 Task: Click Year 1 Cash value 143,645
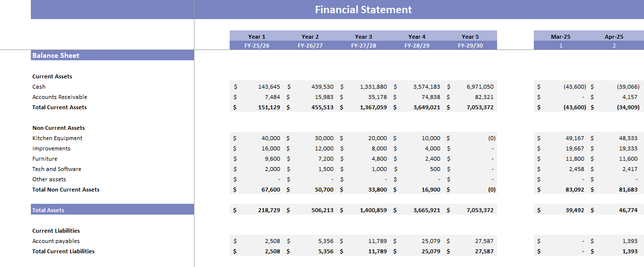pos(269,87)
